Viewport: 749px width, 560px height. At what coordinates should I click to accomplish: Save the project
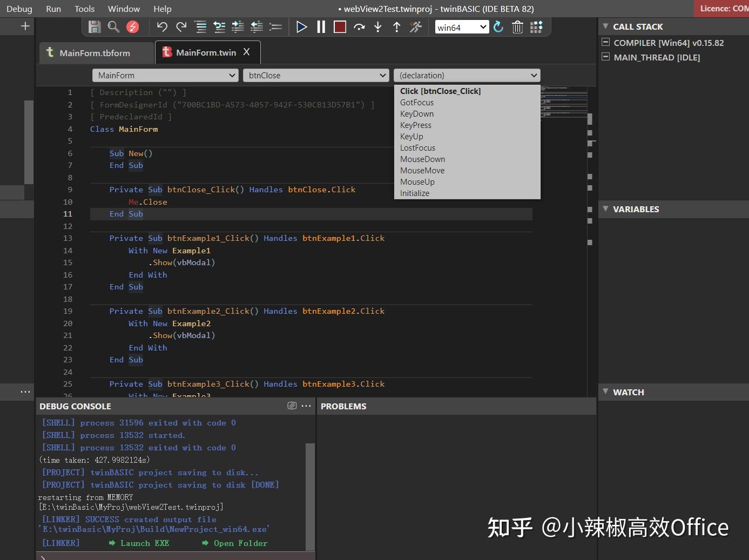tap(93, 27)
